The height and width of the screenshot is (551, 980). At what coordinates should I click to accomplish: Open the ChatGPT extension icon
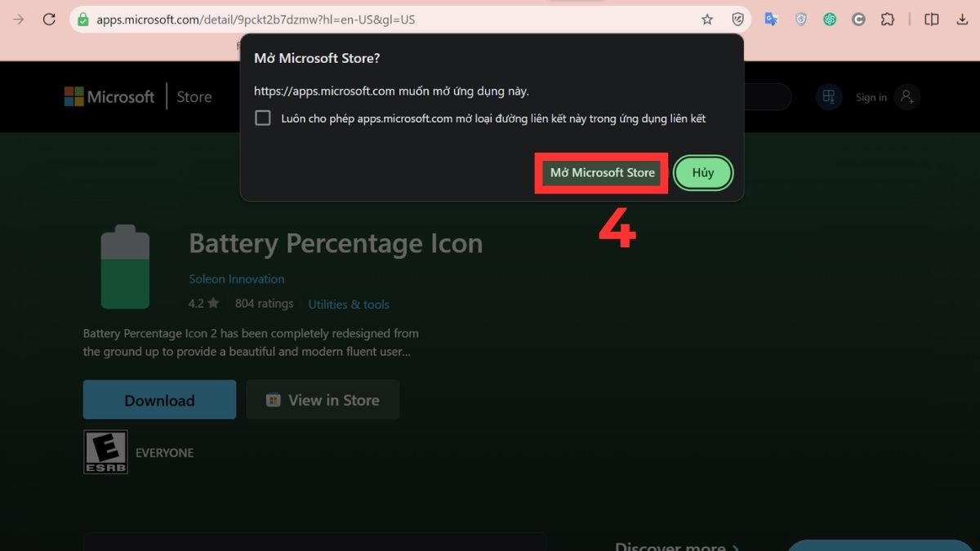click(830, 18)
